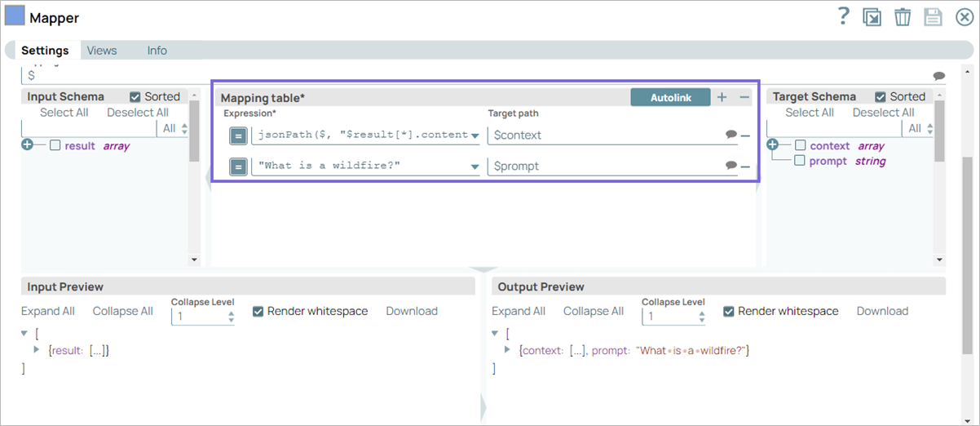Switch to the Info tab
980x426 pixels.
[x=157, y=51]
